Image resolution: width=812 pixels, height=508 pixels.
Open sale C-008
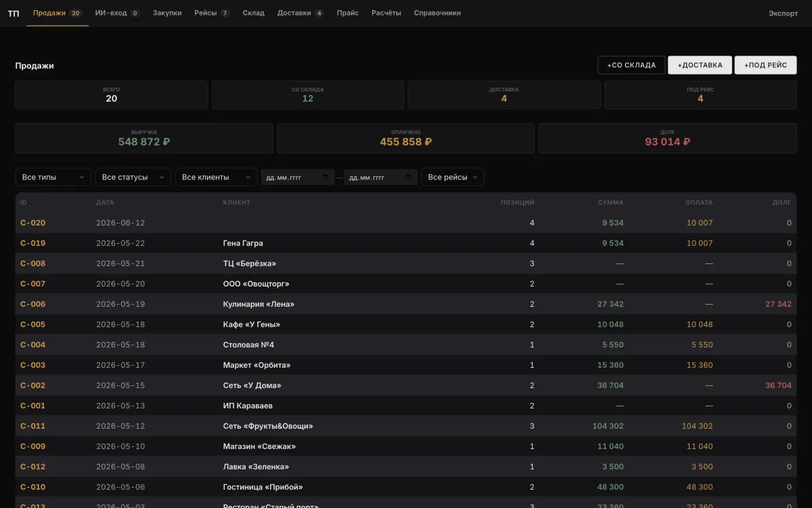pyautogui.click(x=33, y=263)
